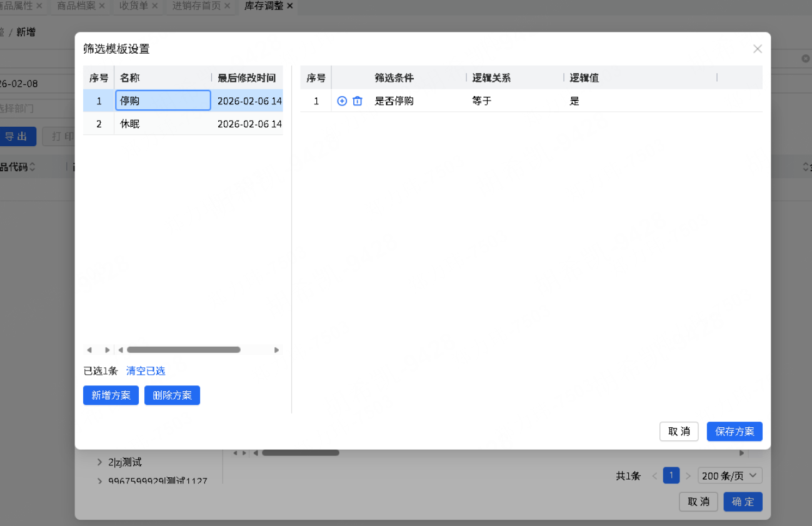Close the 库存调整 tab
812x526 pixels.
(x=289, y=6)
